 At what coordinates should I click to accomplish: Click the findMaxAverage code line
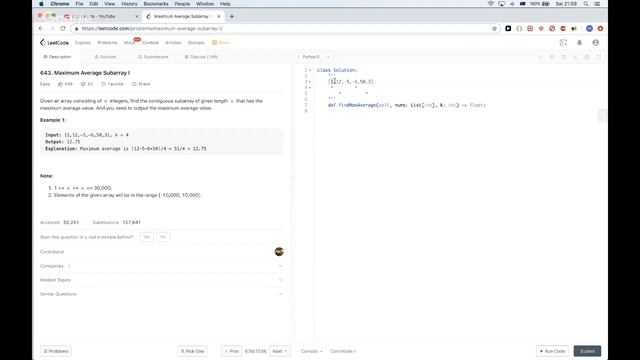pyautogui.click(x=407, y=105)
